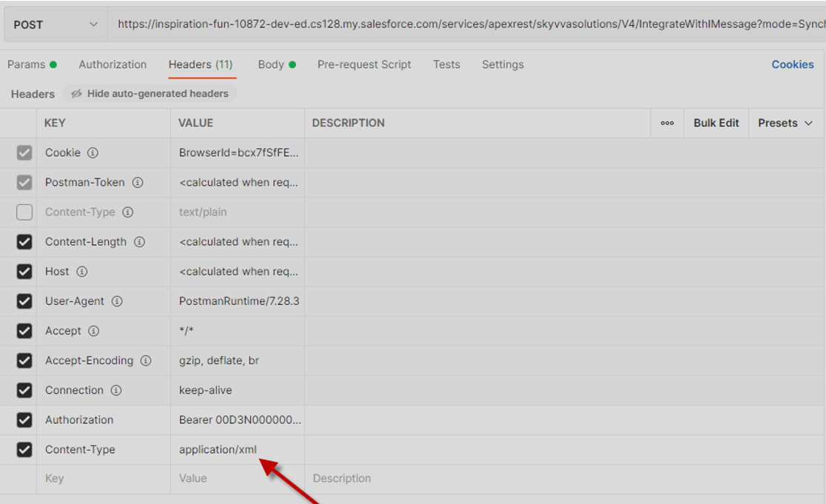This screenshot has width=826, height=504.
Task: Click the info icon next to Connection
Action: (116, 390)
